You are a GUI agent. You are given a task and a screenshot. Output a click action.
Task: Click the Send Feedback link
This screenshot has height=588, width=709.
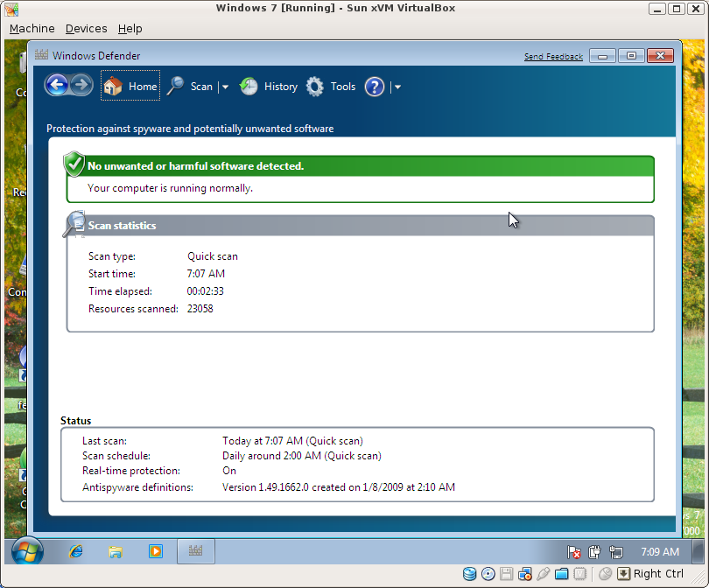point(553,57)
